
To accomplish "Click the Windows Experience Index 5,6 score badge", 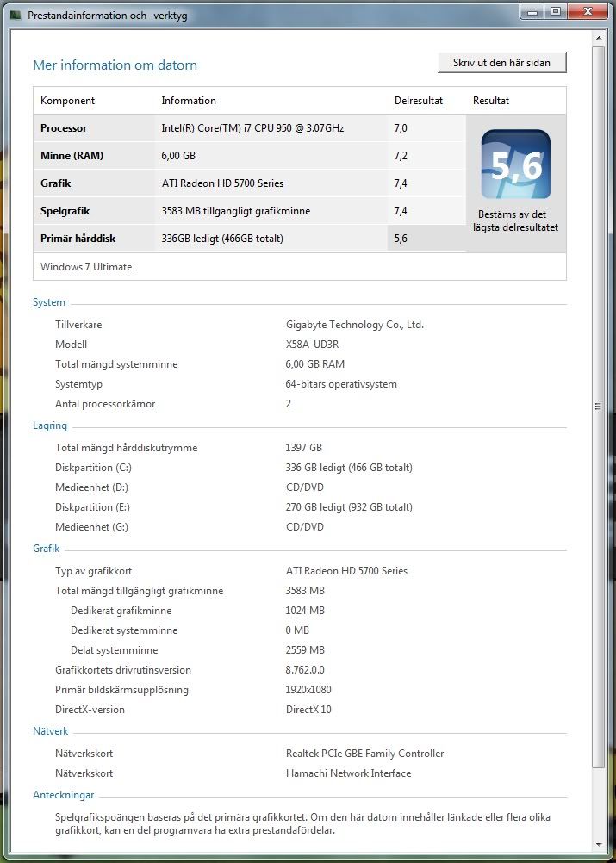I will tap(515, 165).
